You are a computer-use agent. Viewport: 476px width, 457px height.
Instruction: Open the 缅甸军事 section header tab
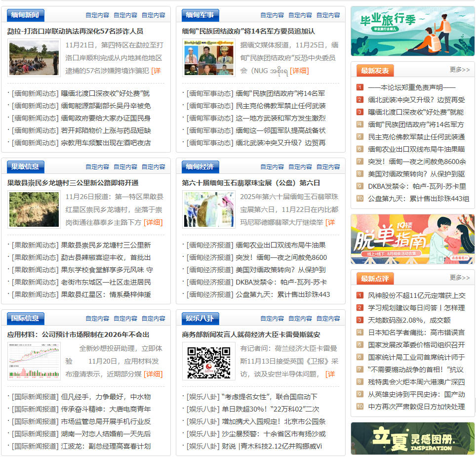tap(200, 15)
